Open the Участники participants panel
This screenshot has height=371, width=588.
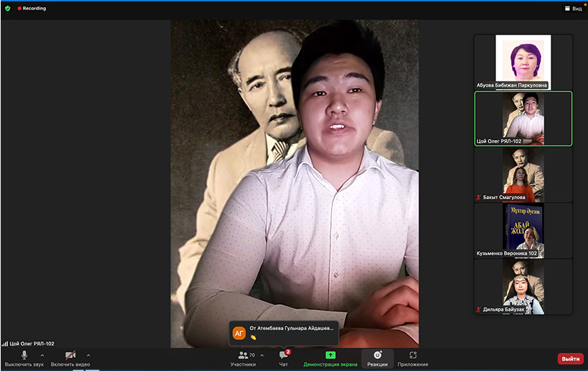243,358
